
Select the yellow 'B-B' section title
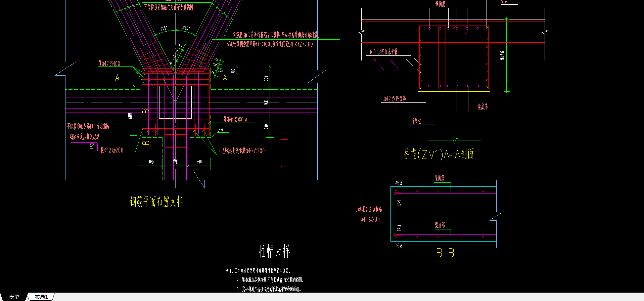click(445, 253)
